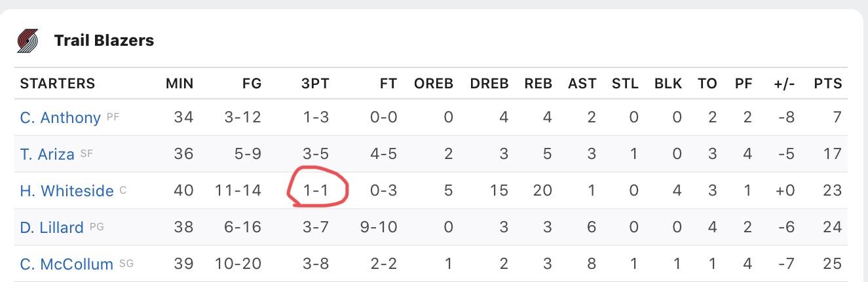This screenshot has width=868, height=282.
Task: Click the +/- column header
Action: tap(784, 84)
